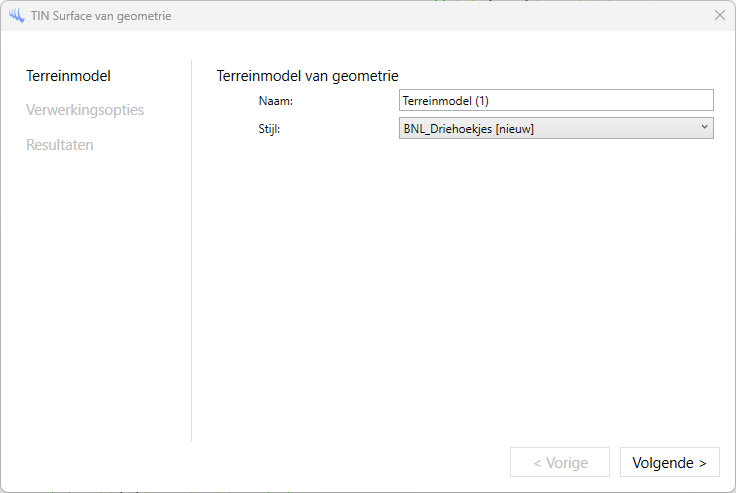Click the Terreinmodel van geometrie heading

(x=307, y=76)
